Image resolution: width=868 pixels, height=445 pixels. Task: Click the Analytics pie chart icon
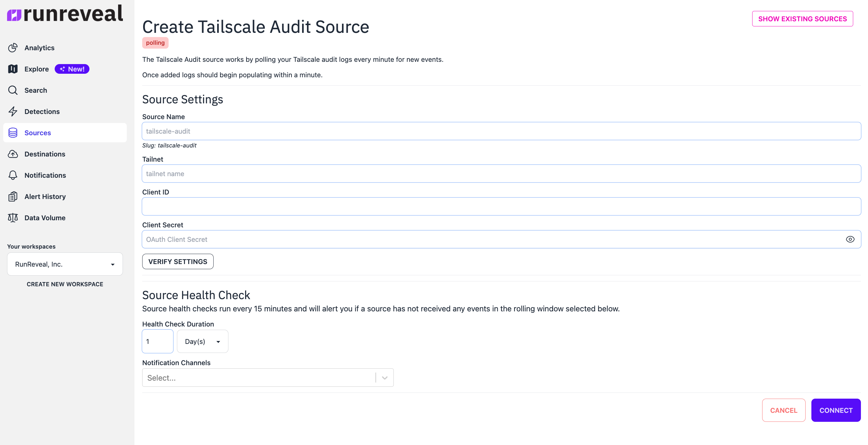coord(13,48)
